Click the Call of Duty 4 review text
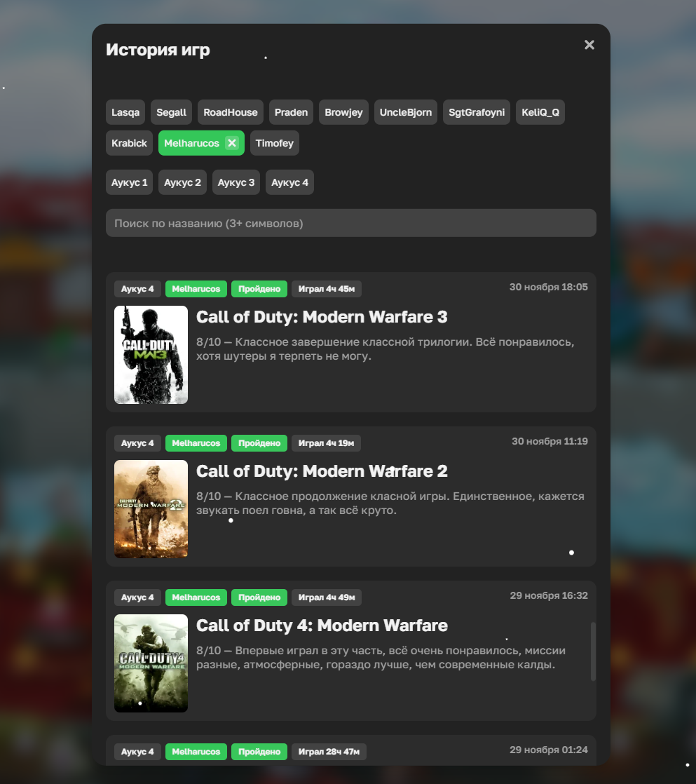Image resolution: width=696 pixels, height=784 pixels. pyautogui.click(x=381, y=658)
